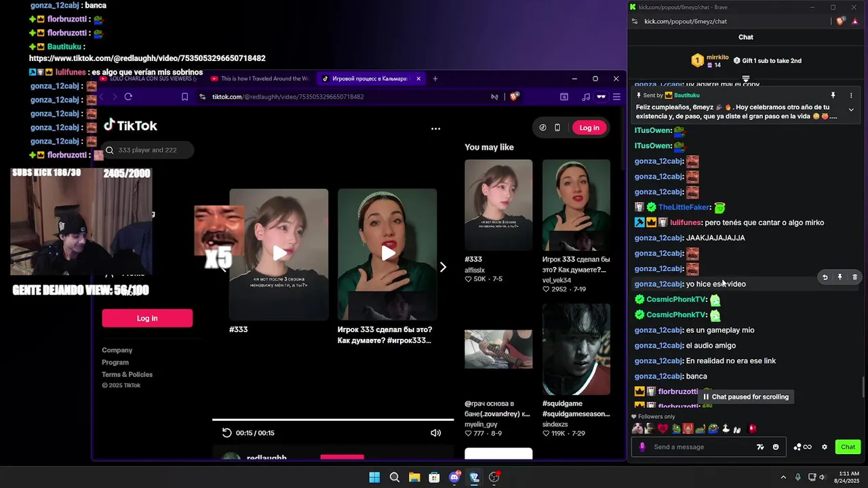
Task: Switch to 'This is how I Traveled Around' tab
Action: click(x=260, y=79)
